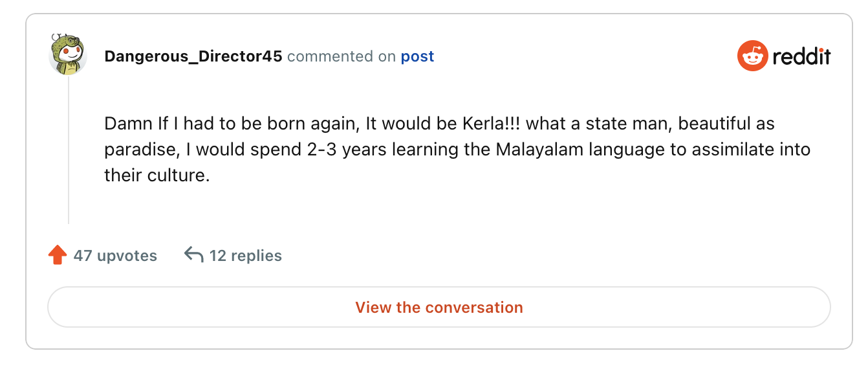Click the comment's first line starting "Damn If"
This screenshot has height=373, width=868.
click(x=439, y=123)
